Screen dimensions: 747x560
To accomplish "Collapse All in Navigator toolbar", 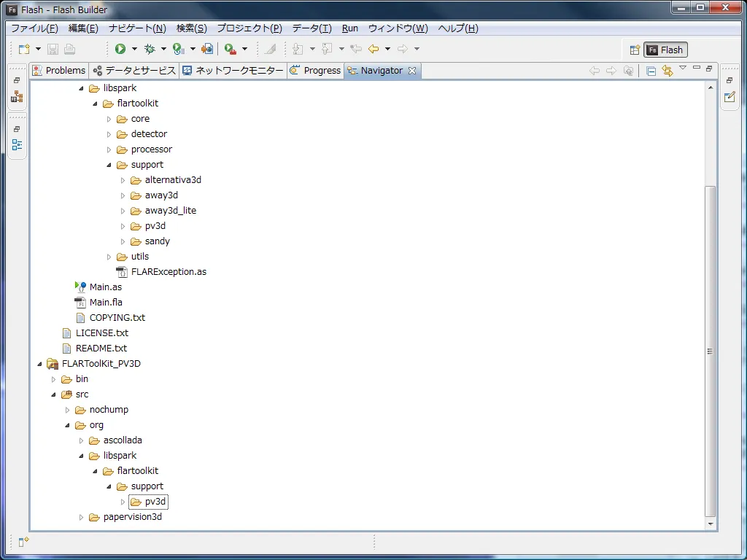I will [x=651, y=71].
